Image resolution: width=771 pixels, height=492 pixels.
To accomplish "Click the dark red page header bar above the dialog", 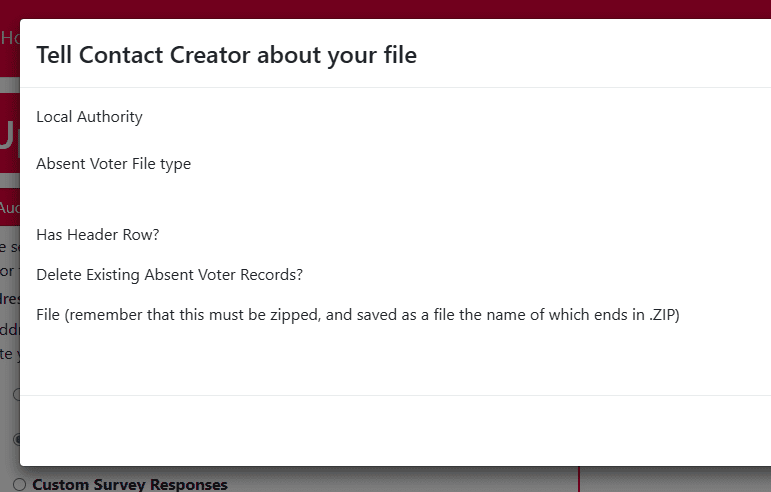I will [400, 8].
